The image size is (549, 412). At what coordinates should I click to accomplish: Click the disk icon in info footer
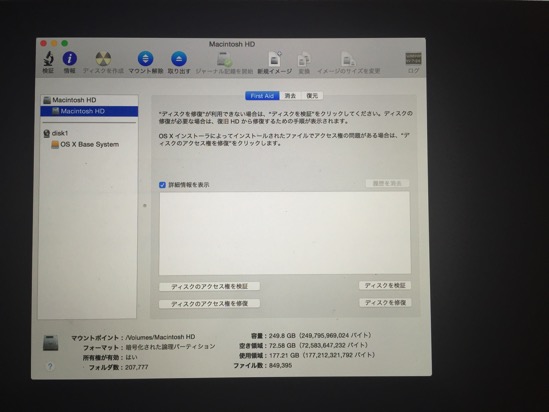coord(50,343)
